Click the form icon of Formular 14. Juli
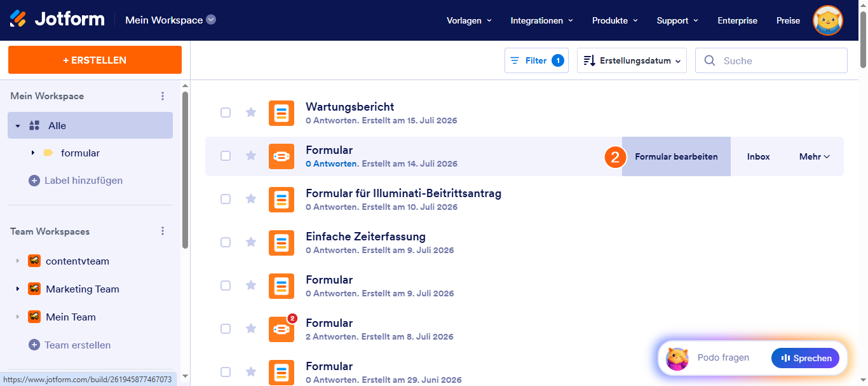868x386 pixels. coord(281,156)
